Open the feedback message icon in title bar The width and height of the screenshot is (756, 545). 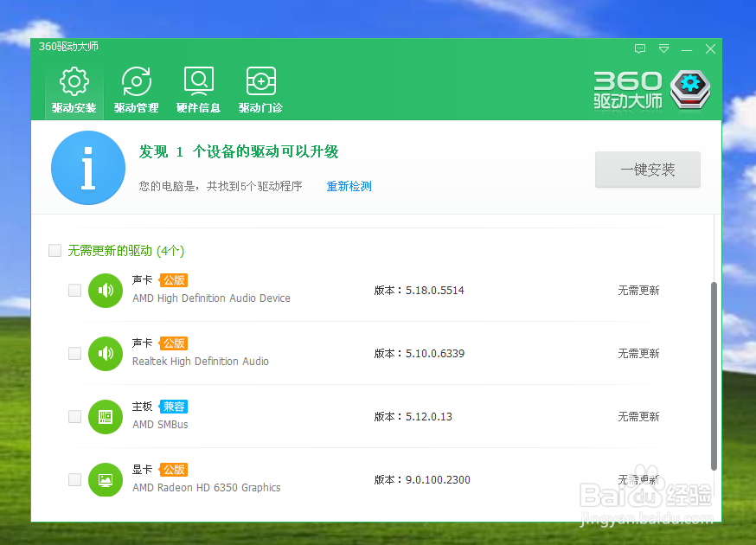click(x=640, y=48)
